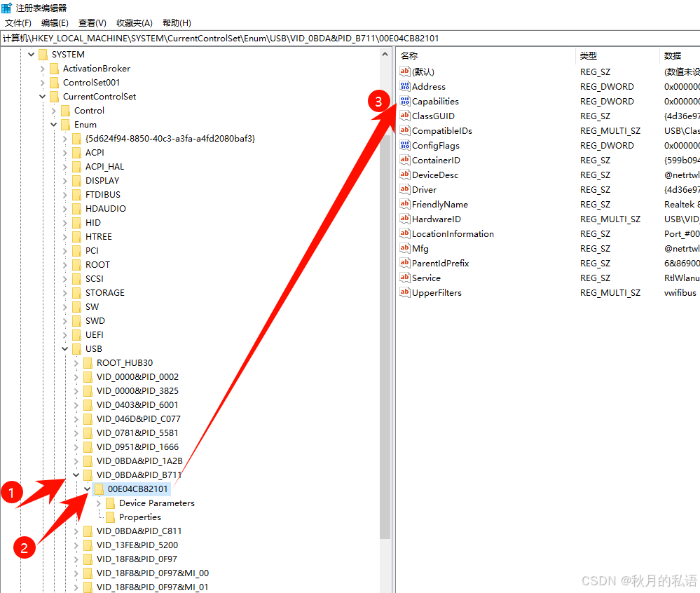The width and height of the screenshot is (700, 593).
Task: Click the LocationInformation string value icon
Action: point(404,233)
